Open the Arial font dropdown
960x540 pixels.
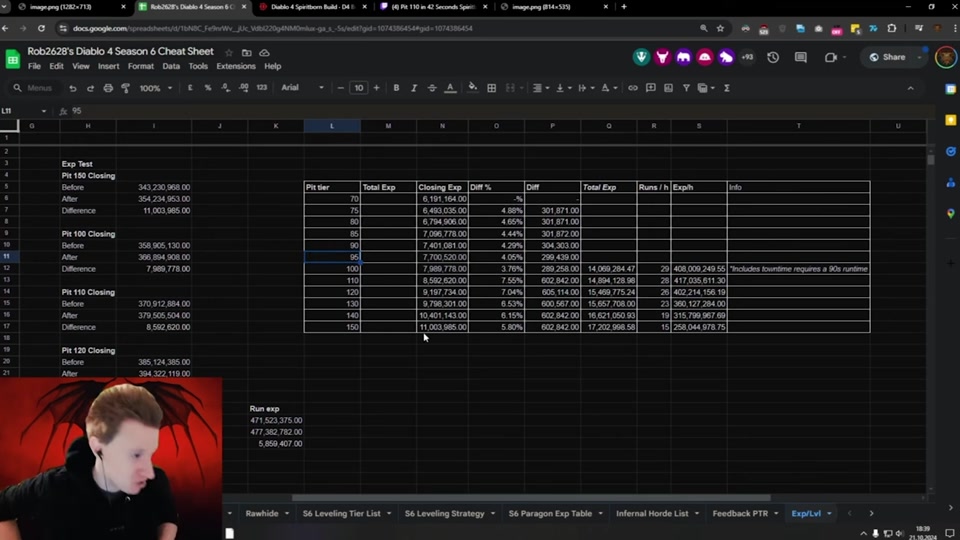(302, 88)
